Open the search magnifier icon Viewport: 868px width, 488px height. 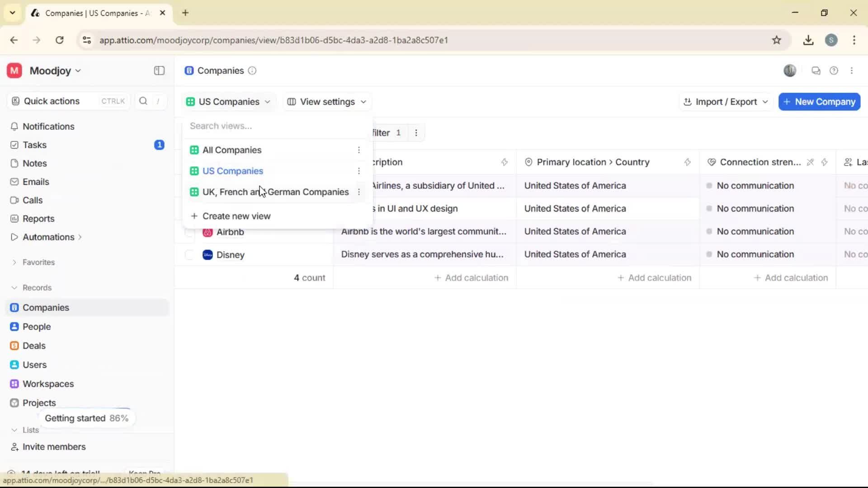(143, 101)
